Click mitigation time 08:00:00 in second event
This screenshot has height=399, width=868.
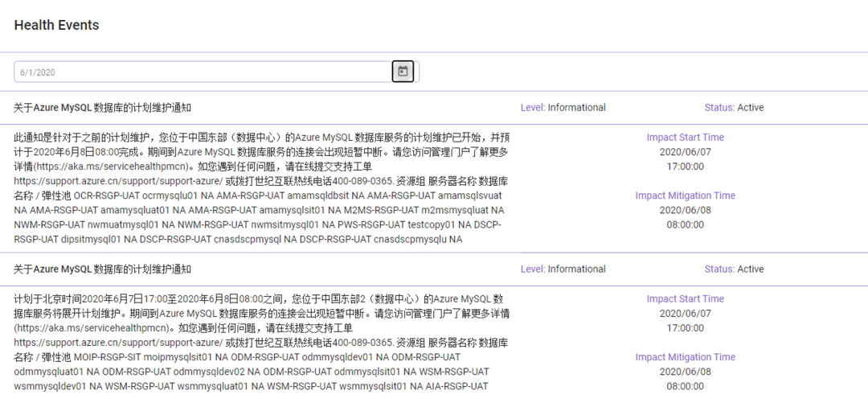click(x=686, y=385)
